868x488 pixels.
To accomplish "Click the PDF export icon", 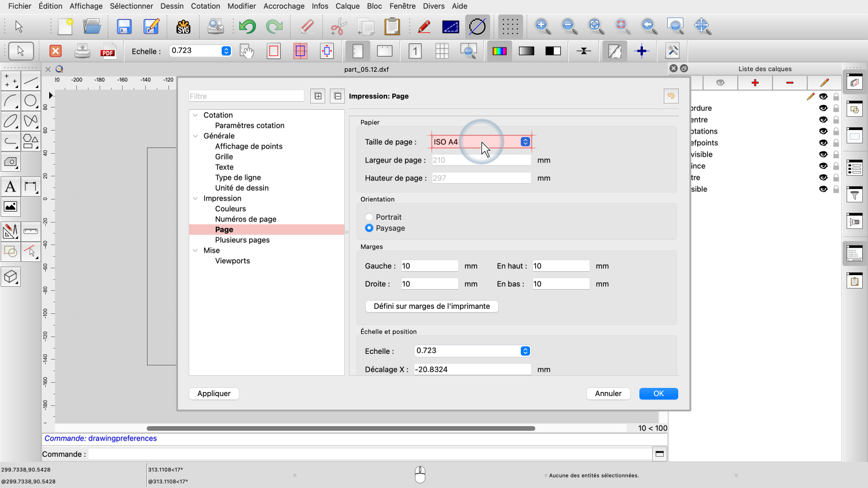I will point(108,51).
